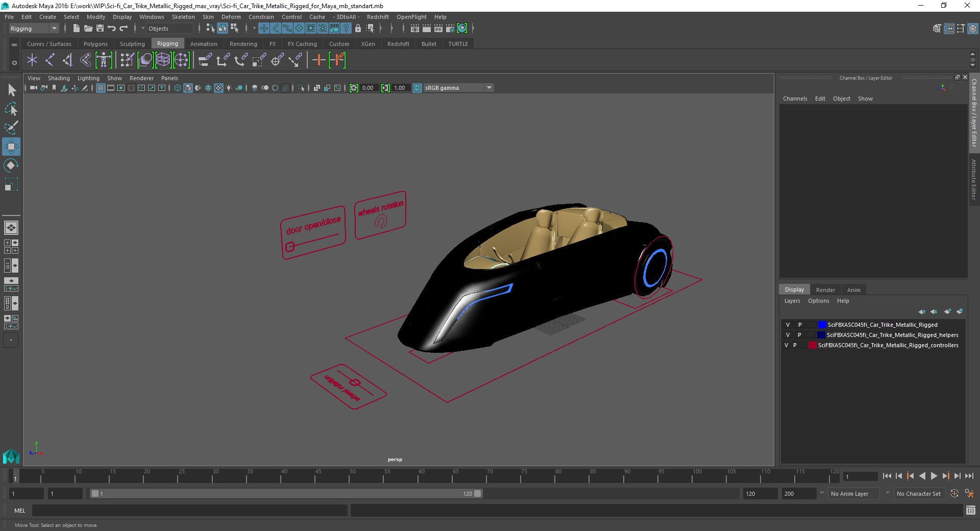Open Render Settings clapperboard icon
The image size is (980, 531).
click(x=450, y=29)
